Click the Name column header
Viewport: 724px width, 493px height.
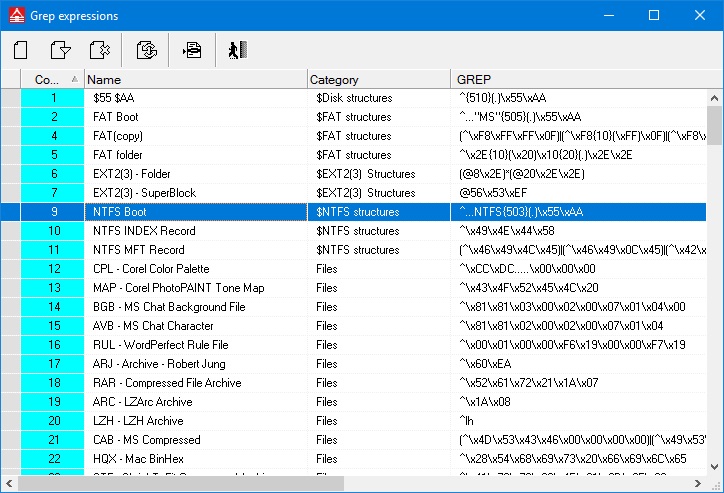tap(196, 79)
